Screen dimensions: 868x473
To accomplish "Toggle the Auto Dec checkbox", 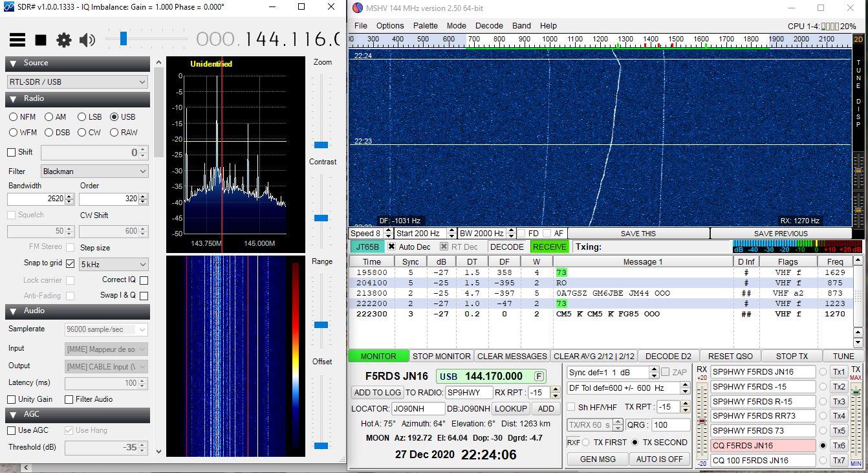I will tap(392, 247).
